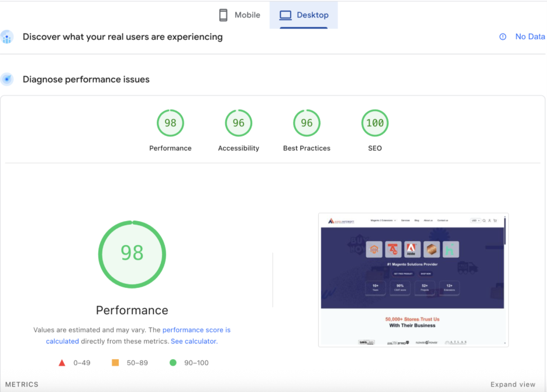547x392 pixels.
Task: Click the real users experience section icon
Action: pos(7,37)
